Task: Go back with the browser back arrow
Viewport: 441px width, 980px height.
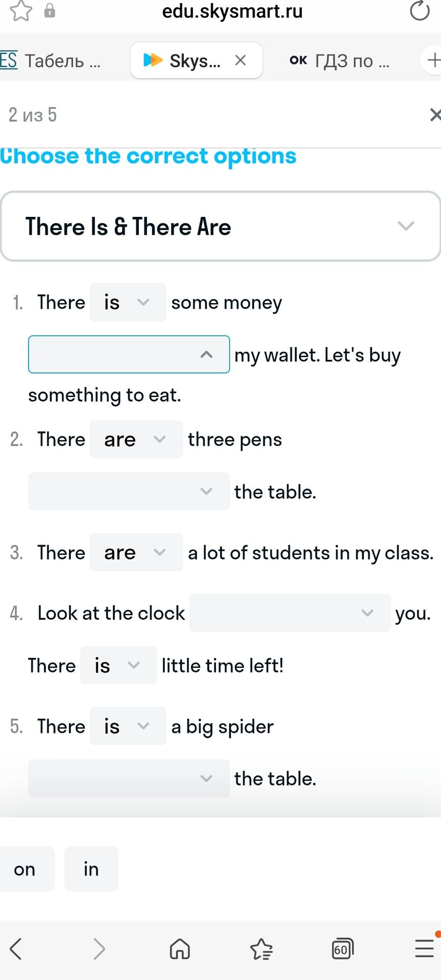Action: 16,949
